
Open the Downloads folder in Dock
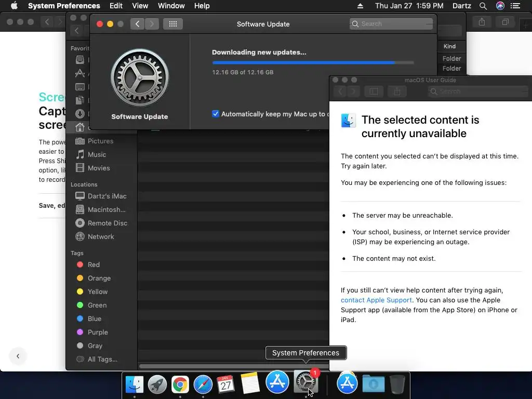[x=373, y=384]
